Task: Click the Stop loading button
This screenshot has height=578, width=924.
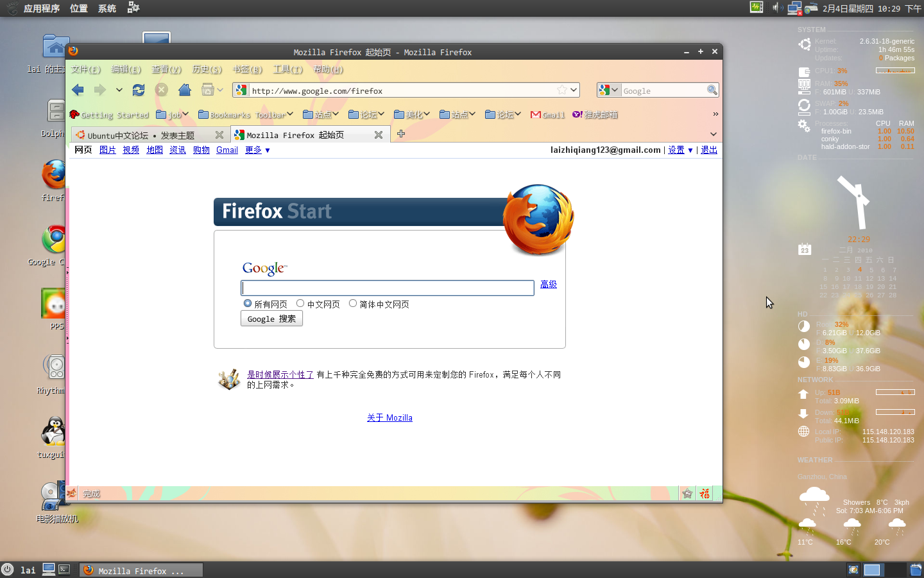Action: [x=162, y=90]
